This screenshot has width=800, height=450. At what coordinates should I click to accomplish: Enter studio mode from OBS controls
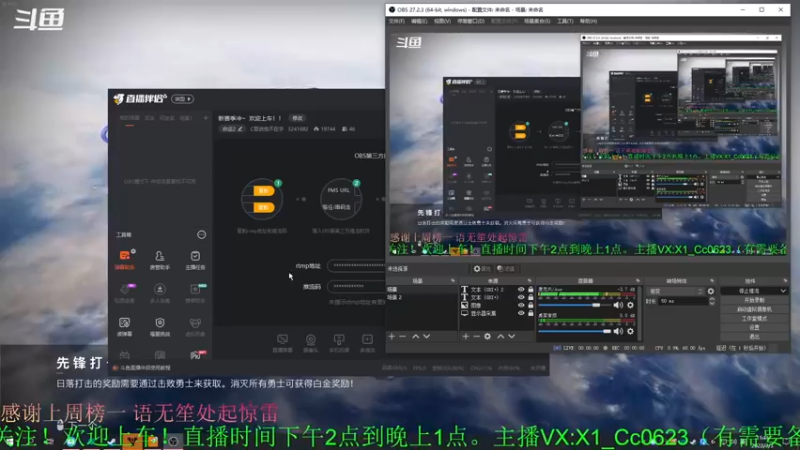754,318
